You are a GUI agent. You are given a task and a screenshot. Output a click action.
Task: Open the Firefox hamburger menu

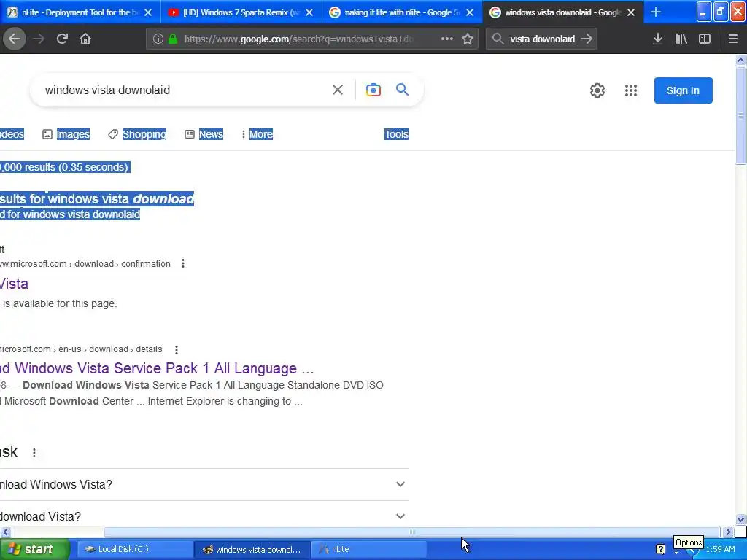coord(733,39)
